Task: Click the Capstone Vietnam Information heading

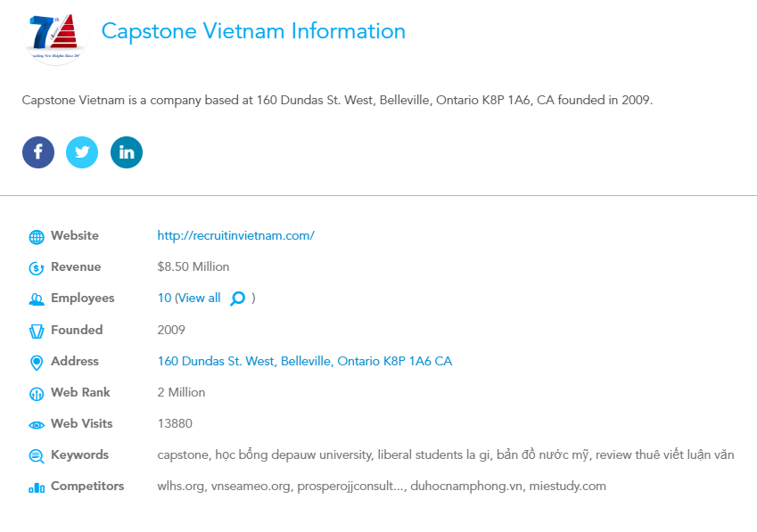Action: pos(253,31)
